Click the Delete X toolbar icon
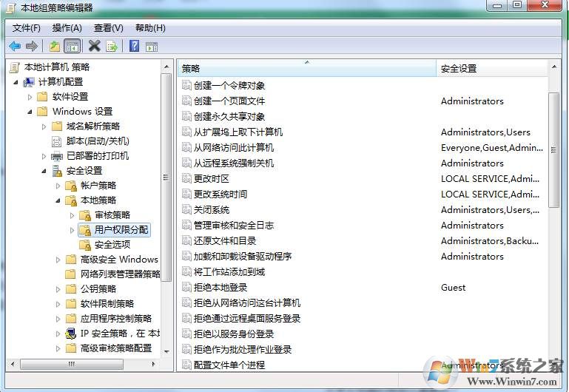Screen dimensions: 569x392 95,46
